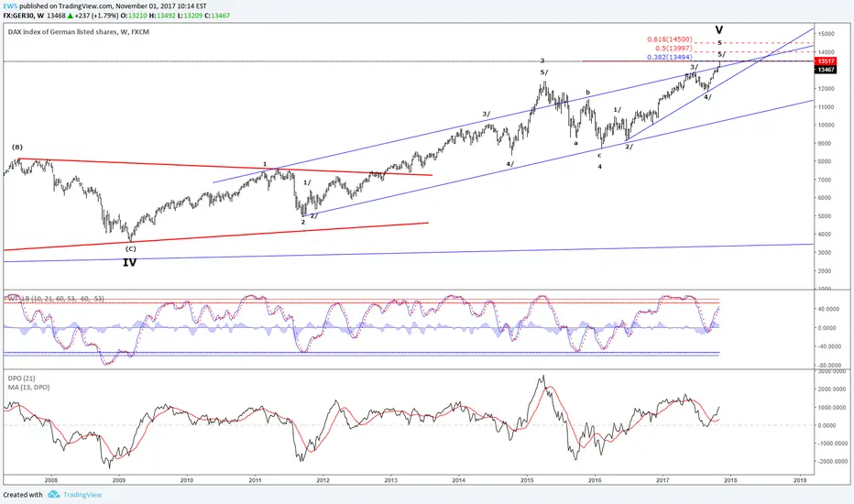Click the 2017 year on time axis
The image size is (854, 504).
click(662, 480)
